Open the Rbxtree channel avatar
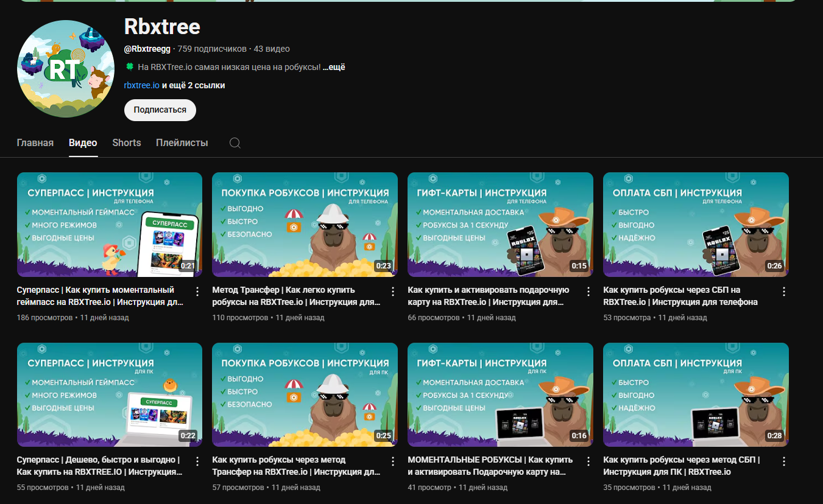 (66, 68)
